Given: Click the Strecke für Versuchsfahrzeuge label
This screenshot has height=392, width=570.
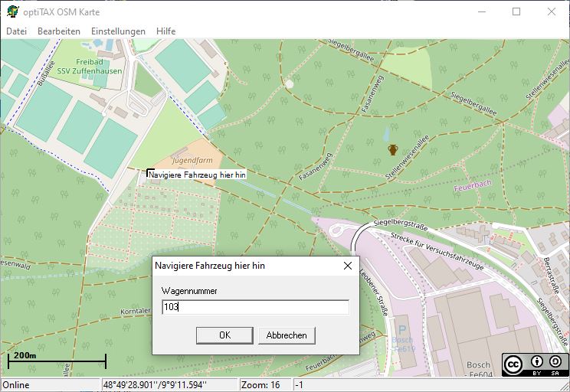Looking at the screenshot, I should [x=437, y=251].
